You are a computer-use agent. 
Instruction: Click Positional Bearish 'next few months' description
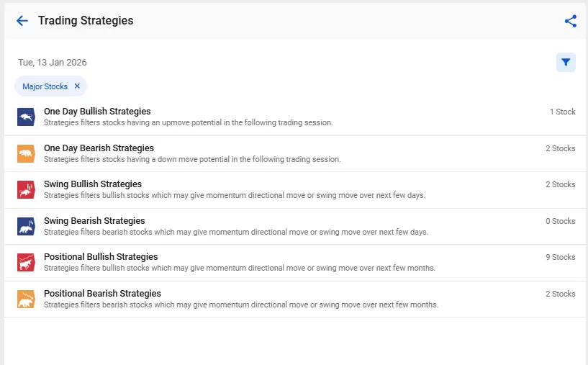click(x=241, y=305)
